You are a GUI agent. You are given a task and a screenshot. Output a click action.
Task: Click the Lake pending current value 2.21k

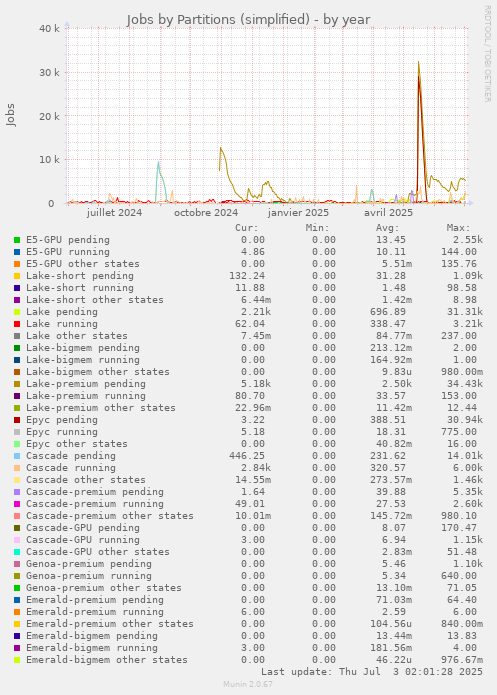256,312
